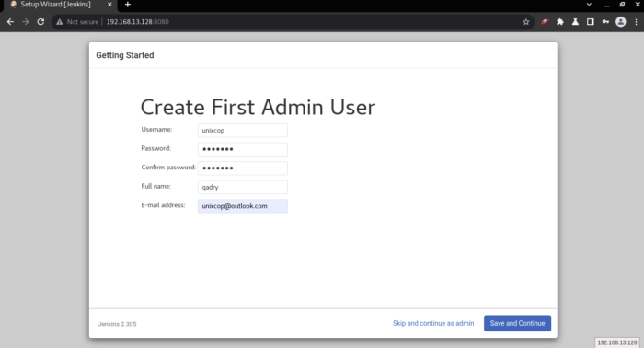
Task: Toggle the browser side panel icon
Action: coord(591,22)
